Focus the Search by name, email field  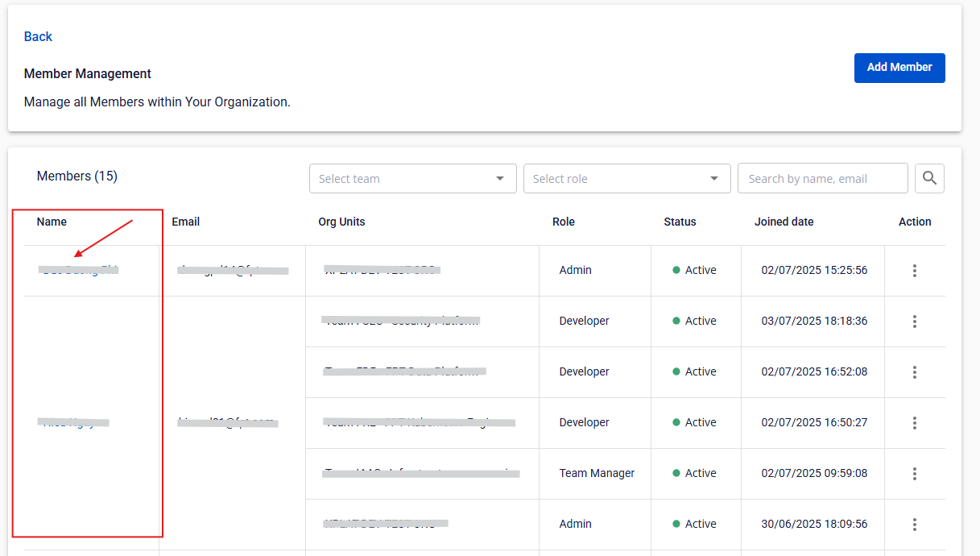point(822,179)
